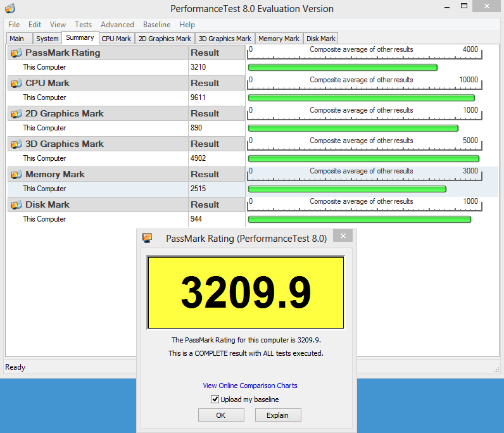Maximize the PerformanceTest window
504x433 pixels.
pyautogui.click(x=464, y=6)
